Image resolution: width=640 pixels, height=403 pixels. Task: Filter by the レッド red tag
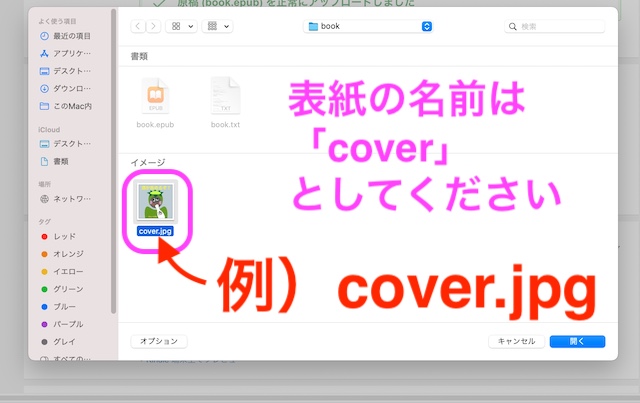click(64, 237)
